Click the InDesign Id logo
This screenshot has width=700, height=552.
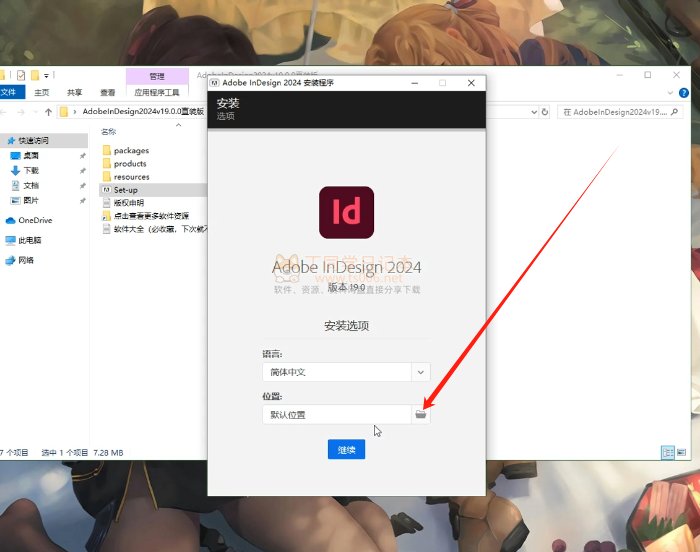(x=346, y=213)
